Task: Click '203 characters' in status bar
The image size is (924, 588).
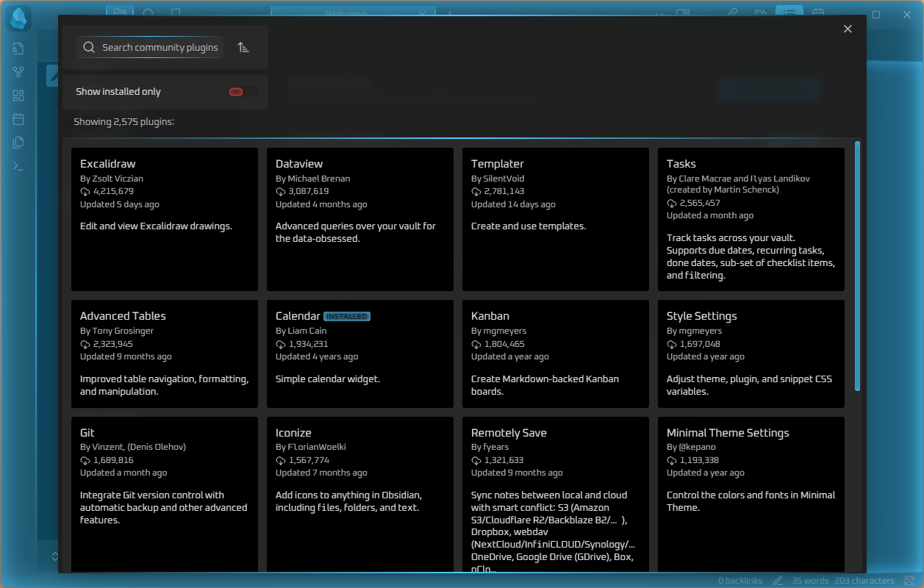Action: 864,581
